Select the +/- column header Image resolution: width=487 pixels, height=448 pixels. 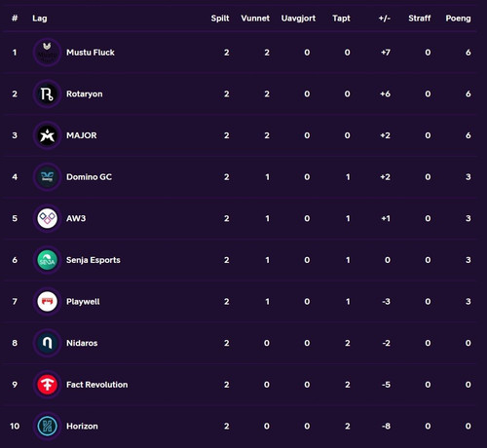click(x=385, y=19)
